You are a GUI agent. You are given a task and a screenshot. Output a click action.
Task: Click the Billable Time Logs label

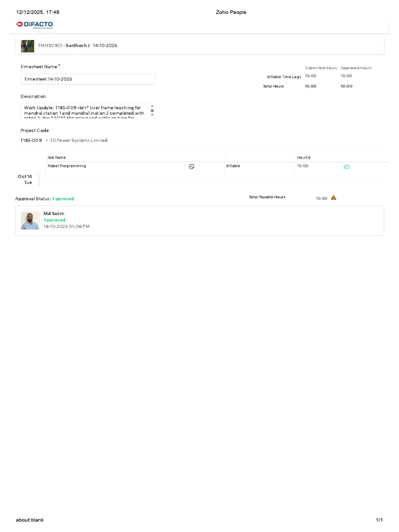[284, 77]
